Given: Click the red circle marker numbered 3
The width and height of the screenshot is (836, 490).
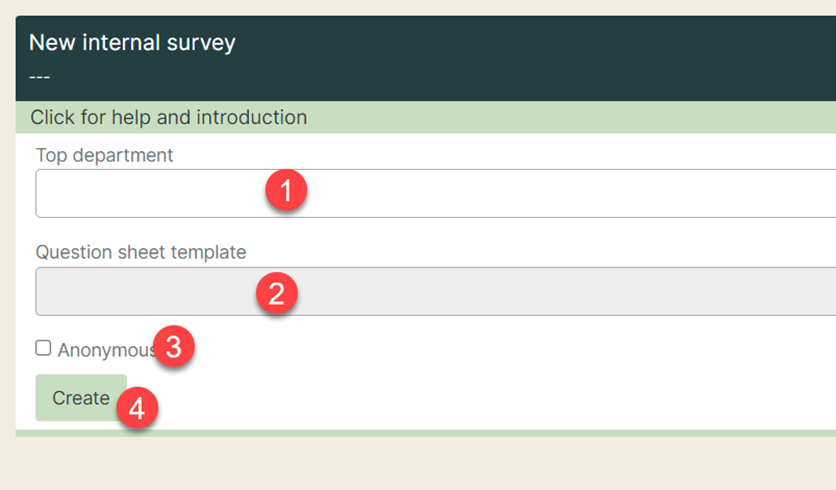Looking at the screenshot, I should (x=174, y=347).
